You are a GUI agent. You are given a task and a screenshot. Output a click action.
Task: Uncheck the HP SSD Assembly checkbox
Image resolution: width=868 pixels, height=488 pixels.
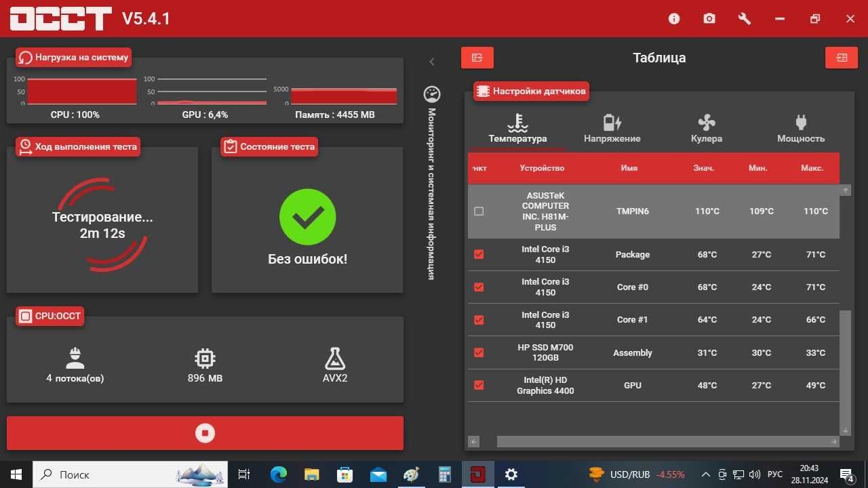click(479, 352)
